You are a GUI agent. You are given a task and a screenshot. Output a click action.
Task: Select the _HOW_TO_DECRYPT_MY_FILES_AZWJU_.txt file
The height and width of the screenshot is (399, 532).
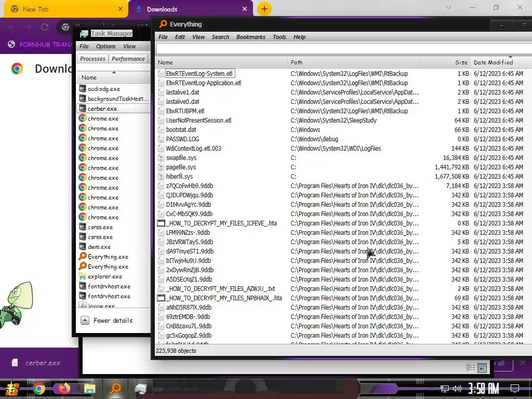[x=220, y=289]
